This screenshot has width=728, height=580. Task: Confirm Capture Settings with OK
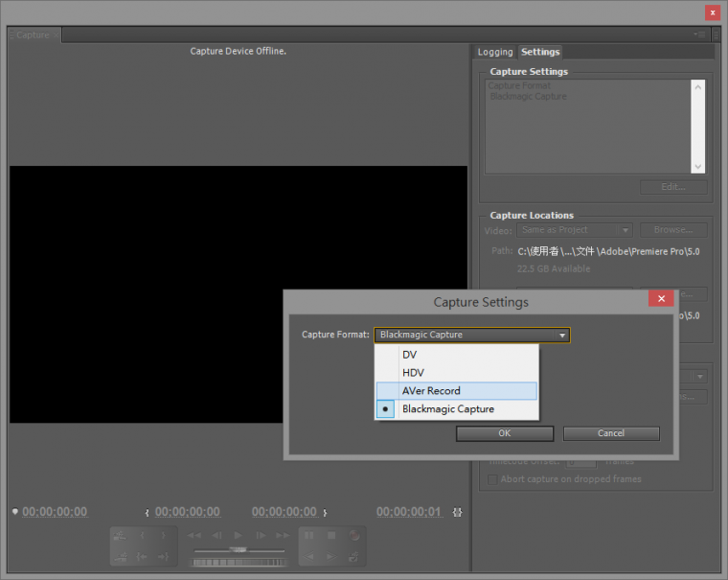click(505, 433)
